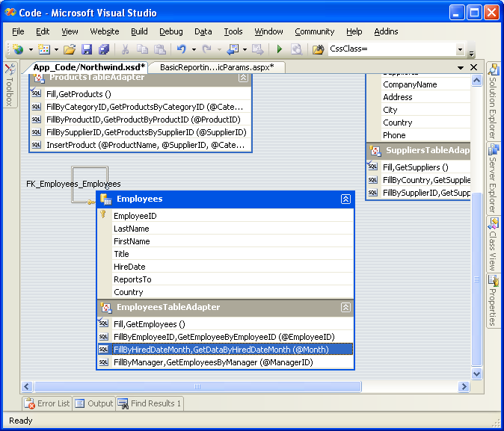Screen dimensions: 504x431
Task: Click the Save icon in the toolbar
Action: pos(87,49)
